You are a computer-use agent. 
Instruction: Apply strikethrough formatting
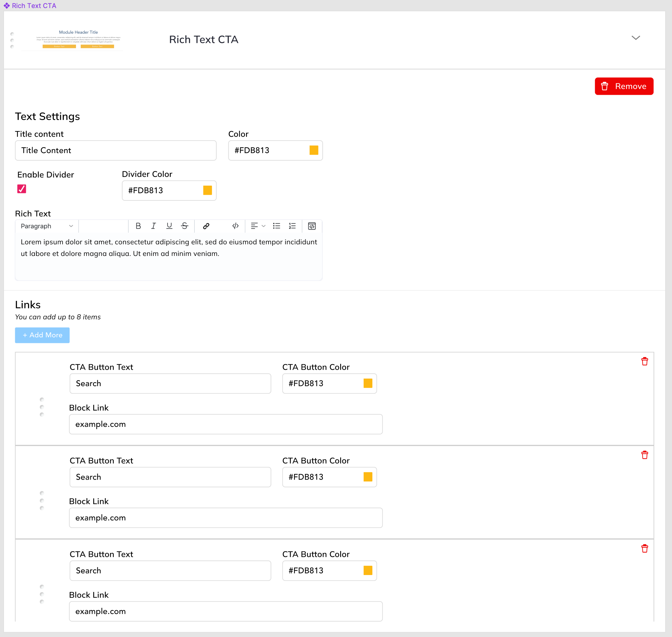tap(185, 226)
